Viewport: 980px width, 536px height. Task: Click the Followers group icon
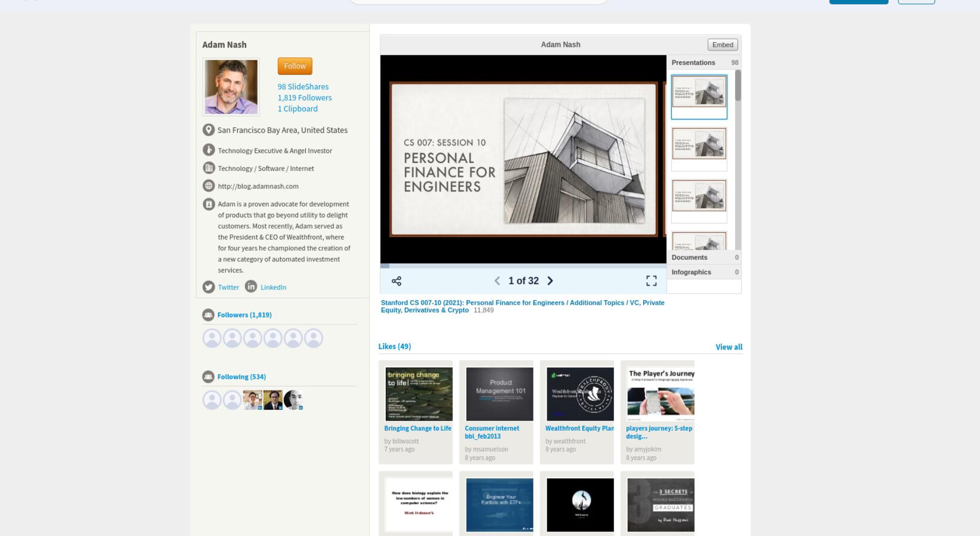pos(208,315)
